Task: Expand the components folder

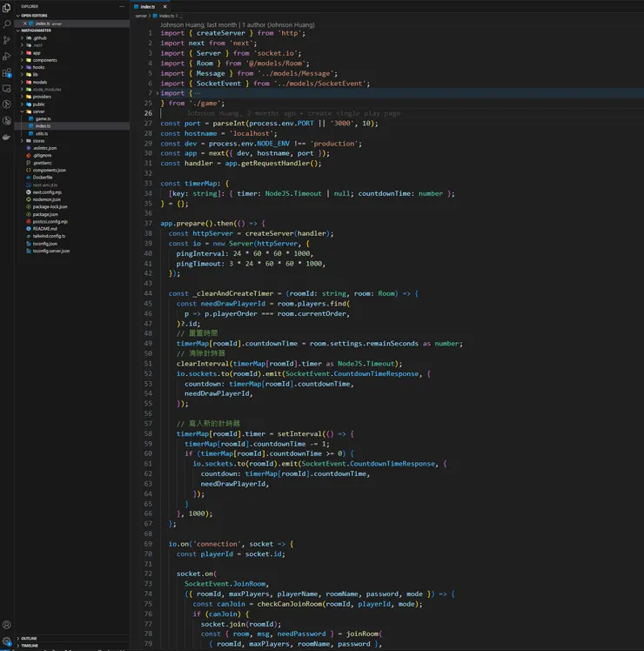Action: [44, 60]
